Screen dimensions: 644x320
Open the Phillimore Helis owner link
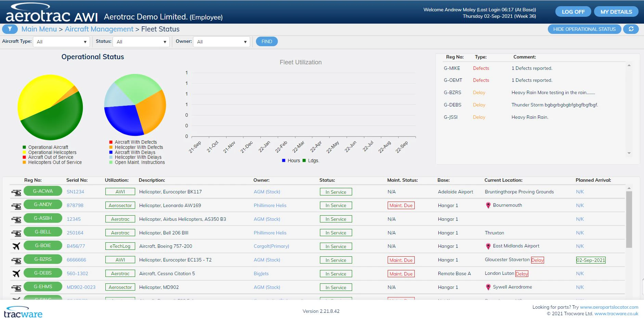(x=270, y=205)
